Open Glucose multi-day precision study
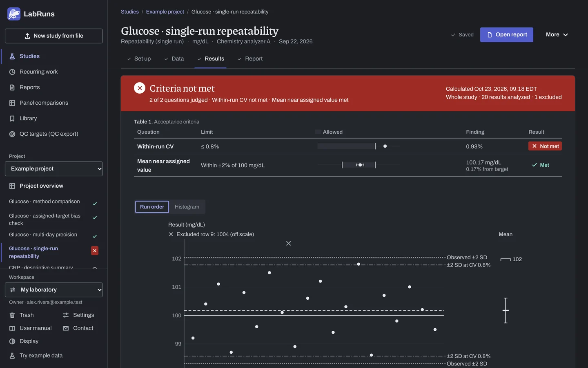Viewport: 588px width, 368px height. (43, 235)
